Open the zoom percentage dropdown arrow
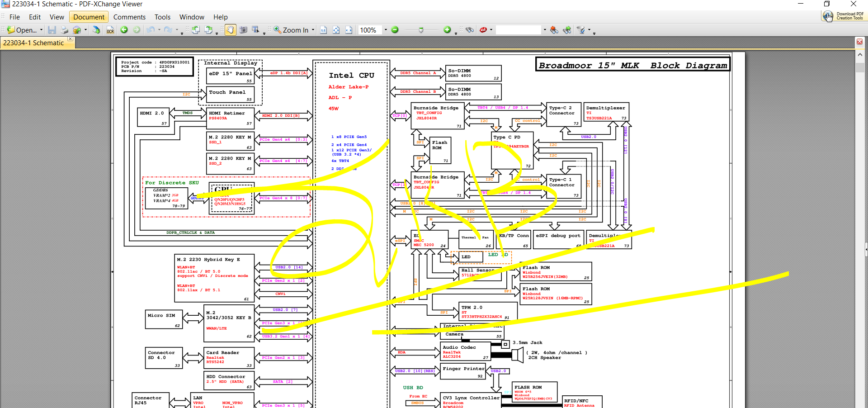The height and width of the screenshot is (408, 868). (386, 30)
